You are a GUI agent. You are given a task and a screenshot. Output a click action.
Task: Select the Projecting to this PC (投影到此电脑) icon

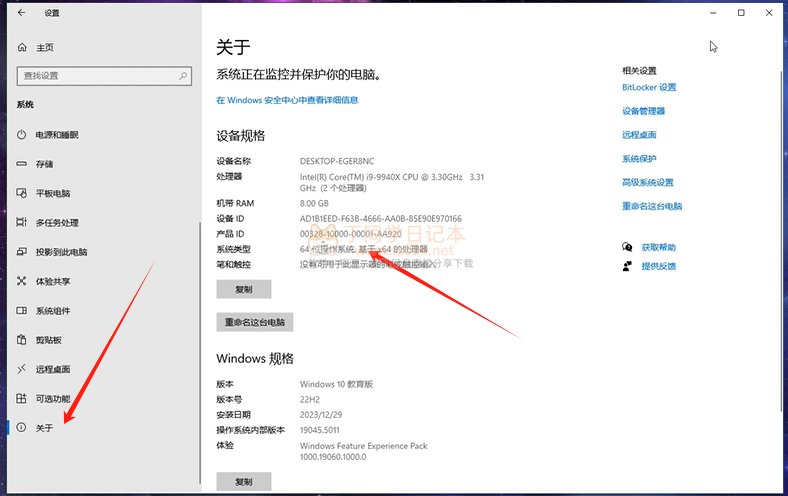tap(21, 251)
